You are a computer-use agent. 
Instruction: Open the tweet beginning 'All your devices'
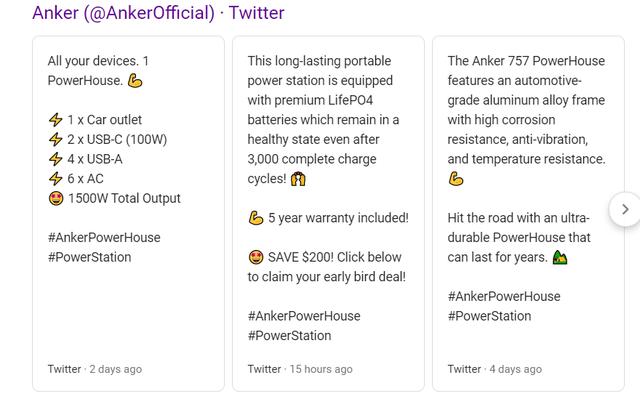point(129,213)
